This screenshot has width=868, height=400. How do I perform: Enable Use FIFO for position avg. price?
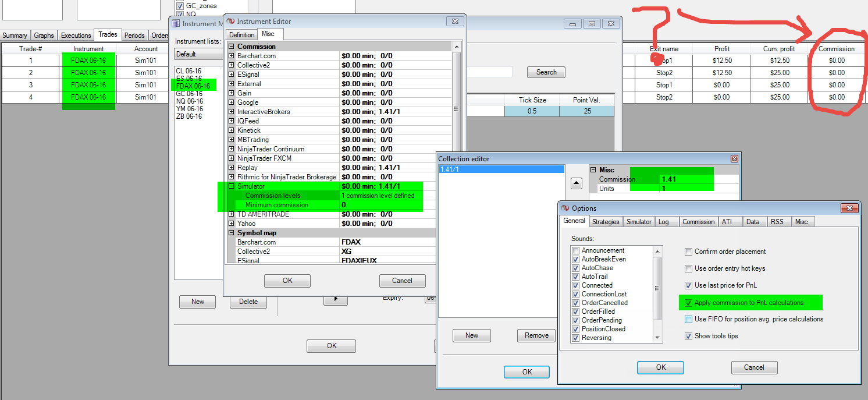[689, 319]
